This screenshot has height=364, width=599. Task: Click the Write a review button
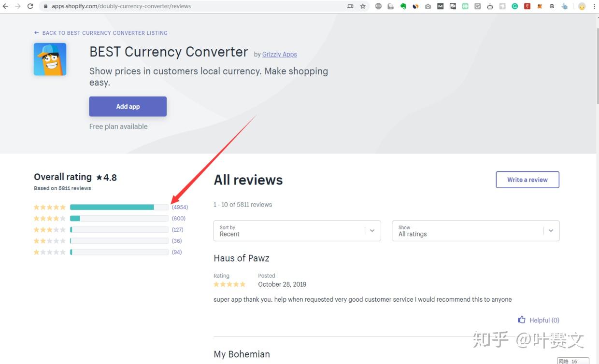pos(528,180)
